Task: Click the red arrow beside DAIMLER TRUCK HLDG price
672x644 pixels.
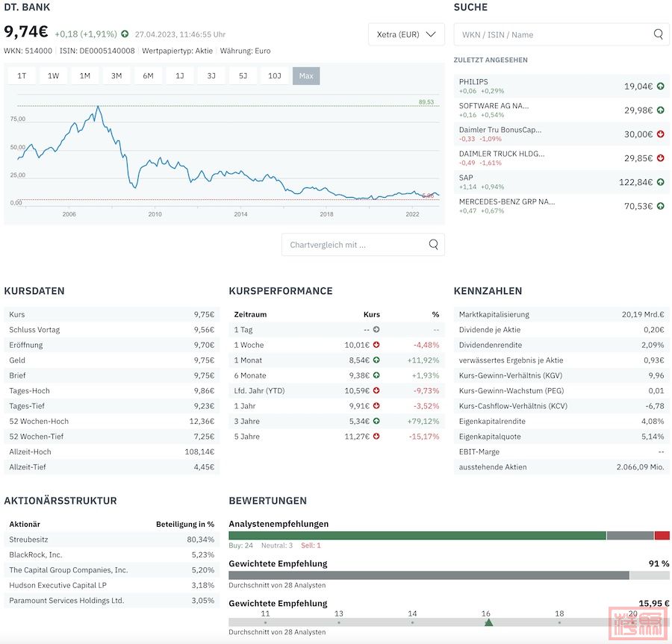Action: 661,158
